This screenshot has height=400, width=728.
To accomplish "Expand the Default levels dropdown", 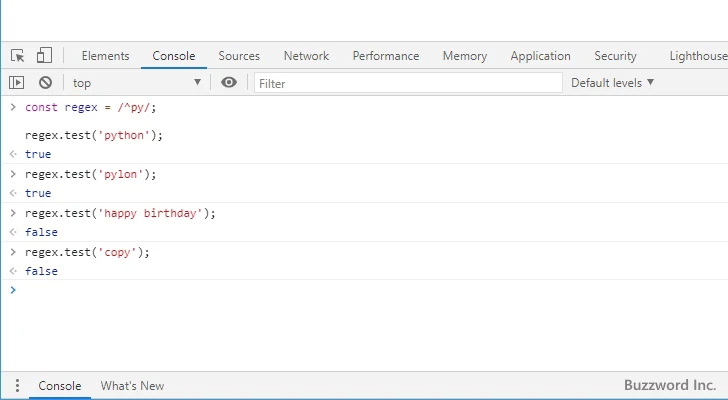I will (612, 83).
